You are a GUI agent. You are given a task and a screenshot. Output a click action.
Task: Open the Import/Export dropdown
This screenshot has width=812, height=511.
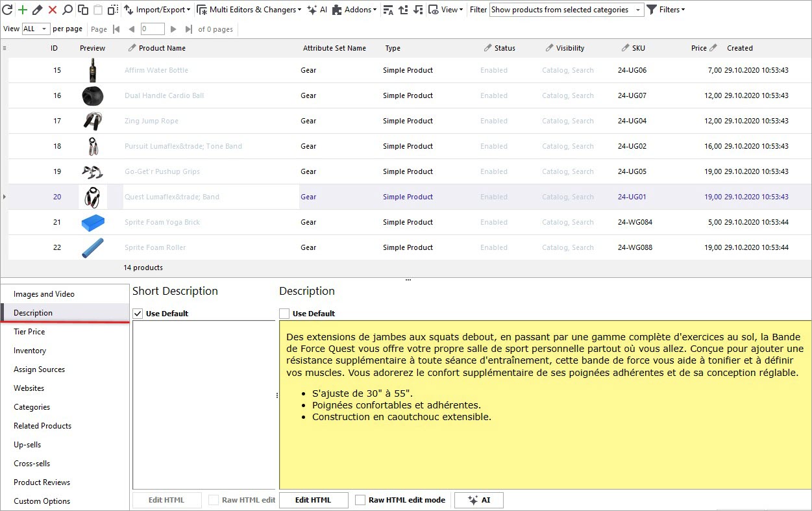click(x=158, y=9)
